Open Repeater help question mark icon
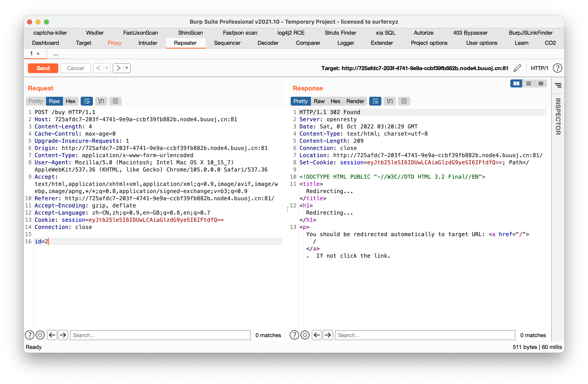588x384 pixels. (557, 68)
